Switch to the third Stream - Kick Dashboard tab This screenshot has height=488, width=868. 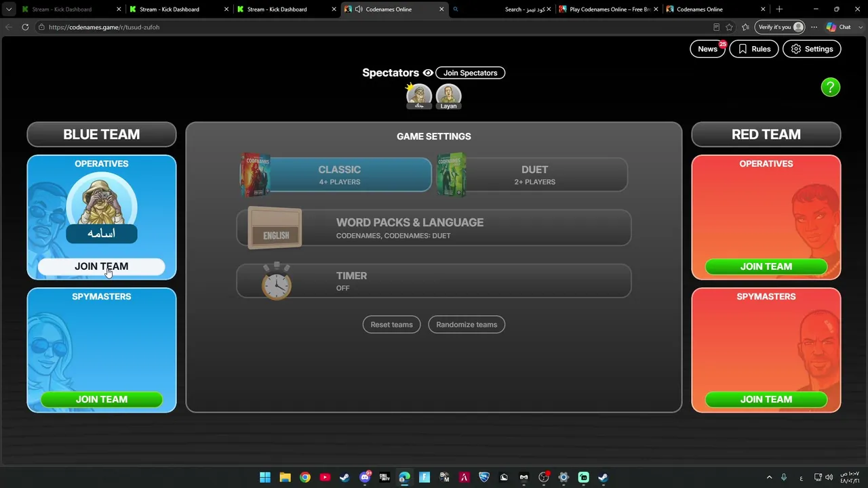pyautogui.click(x=285, y=9)
